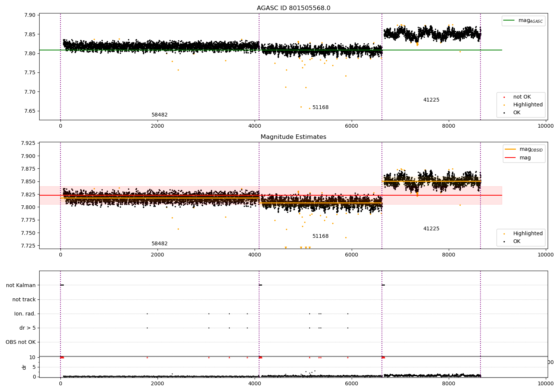This screenshot has height=392, width=560.
Task: Click the 'Magnitude Estimates' plot title
Action: (x=293, y=137)
